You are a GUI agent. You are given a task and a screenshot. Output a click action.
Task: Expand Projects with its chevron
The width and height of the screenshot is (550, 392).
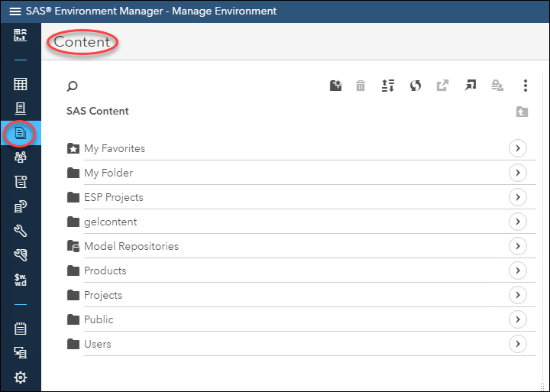coord(518,295)
